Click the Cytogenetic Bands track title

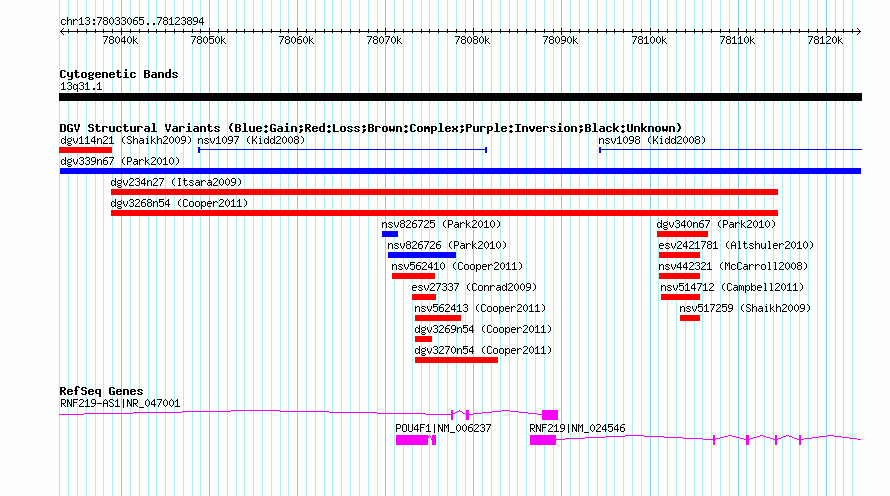(x=119, y=74)
